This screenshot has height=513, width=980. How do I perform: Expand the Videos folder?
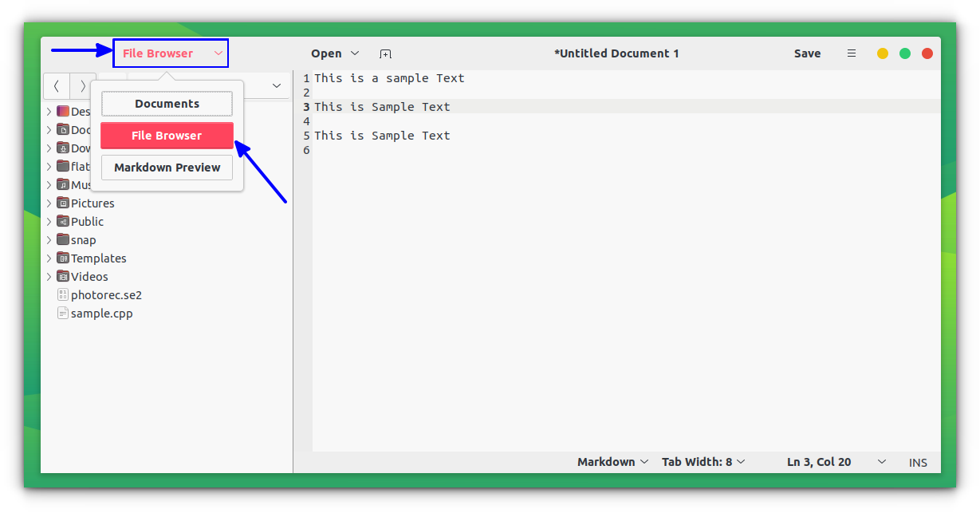pyautogui.click(x=49, y=276)
